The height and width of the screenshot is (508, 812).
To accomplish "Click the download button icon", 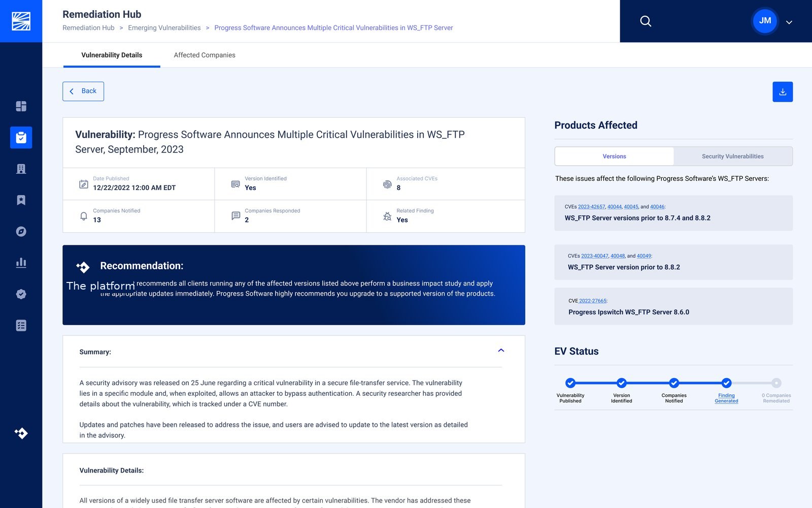I will coord(783,92).
